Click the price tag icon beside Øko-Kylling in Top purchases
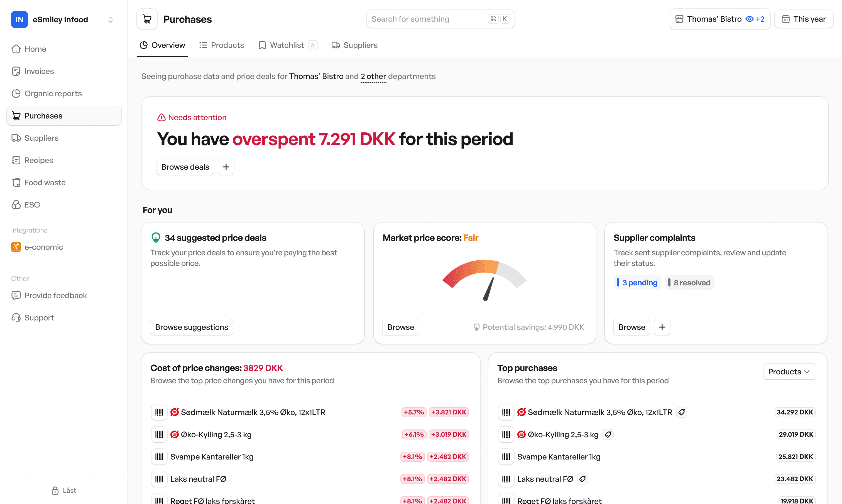The height and width of the screenshot is (504, 842). (x=608, y=434)
